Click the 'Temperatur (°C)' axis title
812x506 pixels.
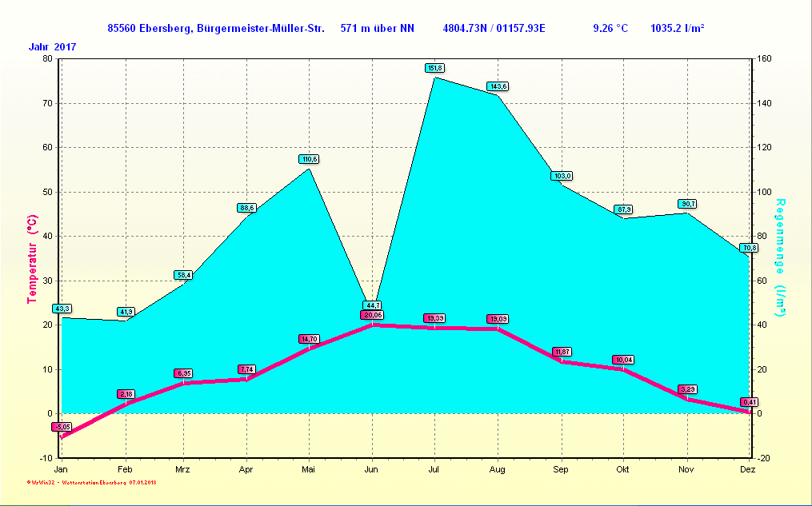33,259
